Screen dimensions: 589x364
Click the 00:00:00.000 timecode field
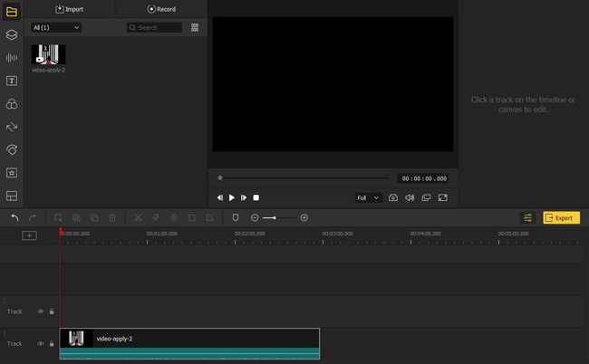[x=423, y=178]
